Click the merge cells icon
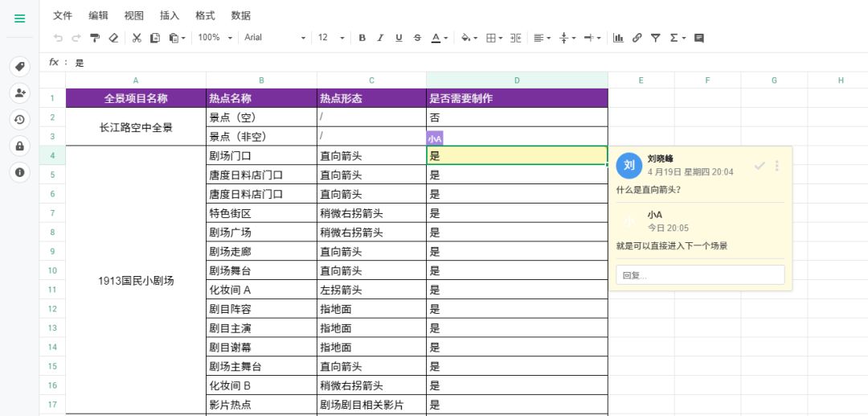 tap(515, 38)
